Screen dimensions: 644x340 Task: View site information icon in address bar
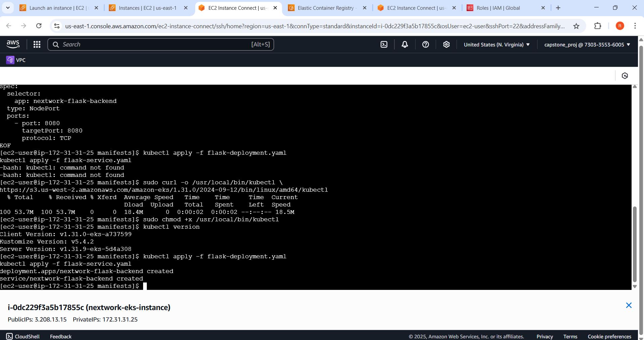57,26
